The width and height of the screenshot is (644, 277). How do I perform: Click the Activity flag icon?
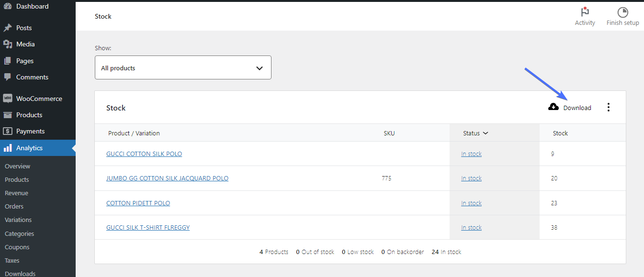[585, 12]
